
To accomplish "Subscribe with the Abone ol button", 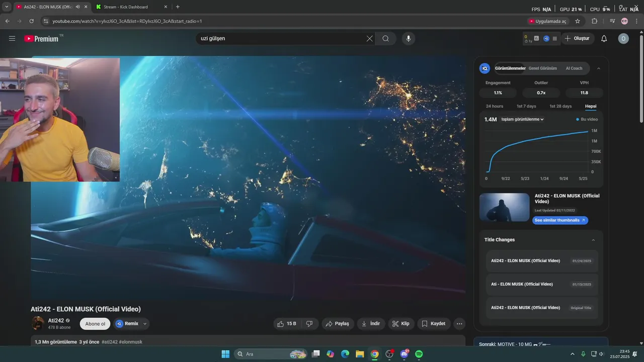I will point(95,324).
